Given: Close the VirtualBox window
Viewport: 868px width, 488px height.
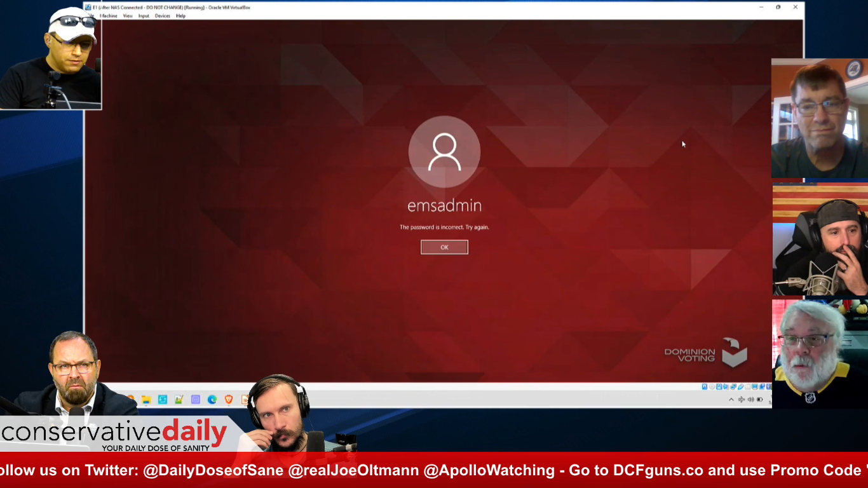Looking at the screenshot, I should tap(795, 7).
